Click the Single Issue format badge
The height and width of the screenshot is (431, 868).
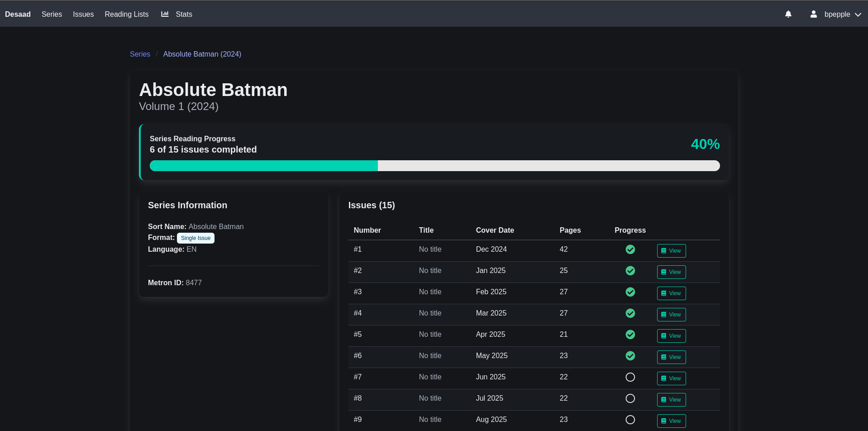[x=196, y=238]
